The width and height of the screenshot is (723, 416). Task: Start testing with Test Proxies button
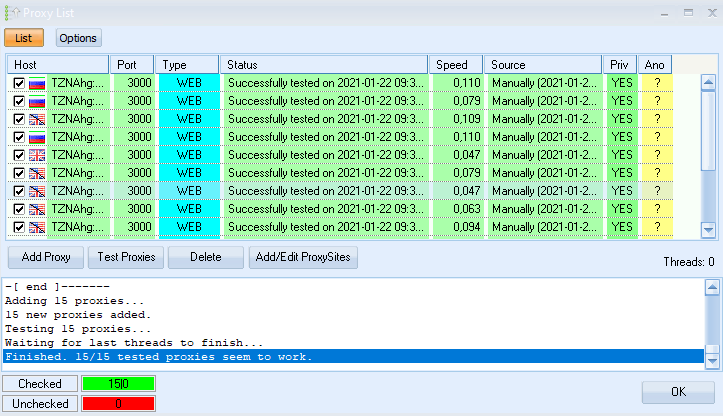pyautogui.click(x=126, y=257)
